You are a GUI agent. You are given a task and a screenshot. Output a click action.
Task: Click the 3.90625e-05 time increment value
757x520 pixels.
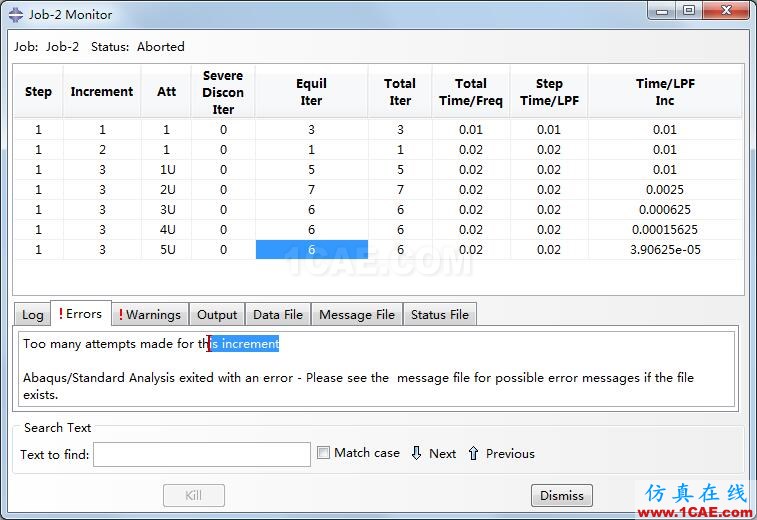point(665,250)
